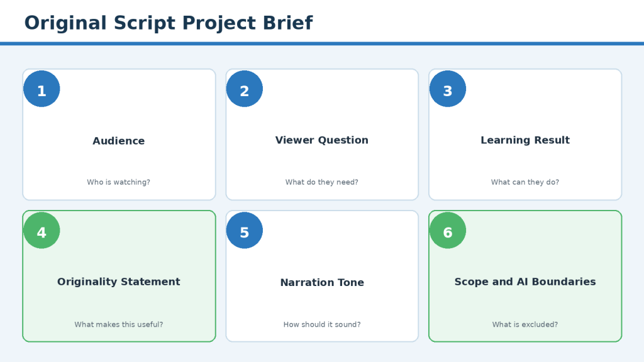Select the Audience card title
The width and height of the screenshot is (644, 362).
[x=119, y=141]
